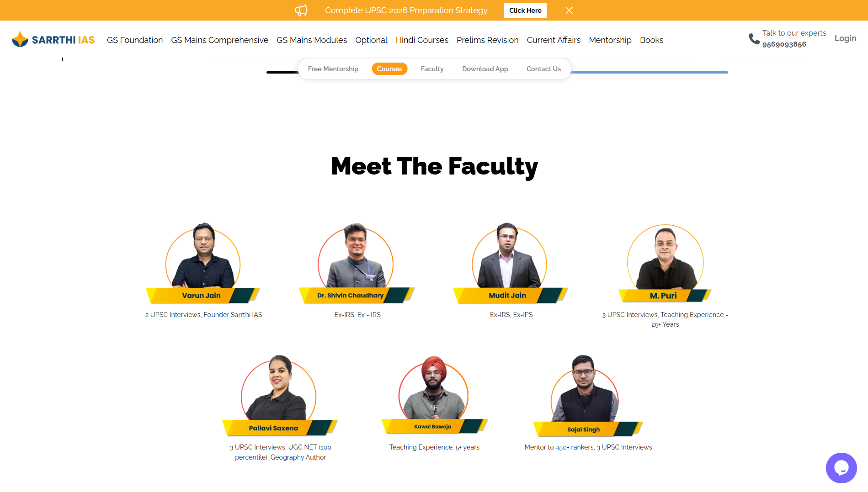Screen dimensions: 868x492
Task: Switch to the Free Mentorship tab
Action: 333,69
